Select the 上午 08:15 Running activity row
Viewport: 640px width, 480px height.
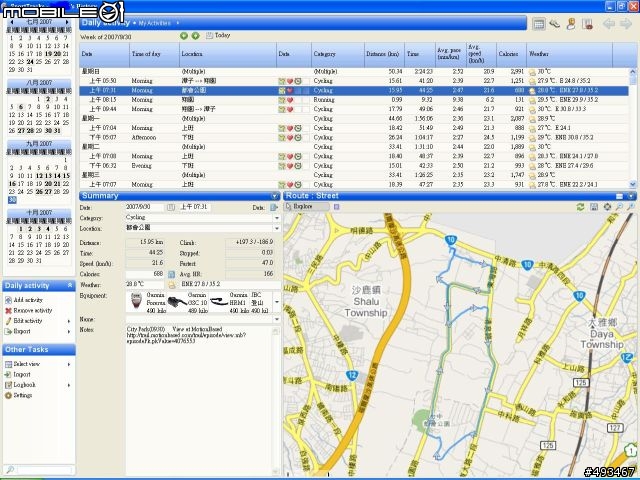click(354, 100)
